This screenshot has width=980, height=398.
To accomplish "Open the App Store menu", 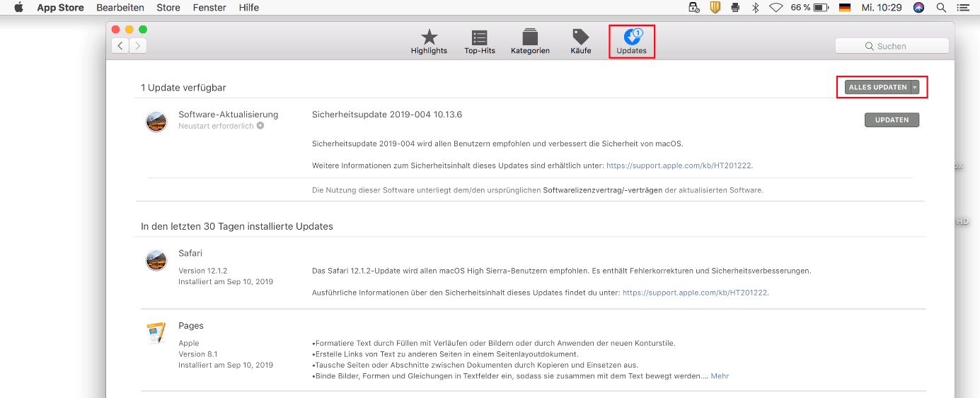I will pos(60,8).
